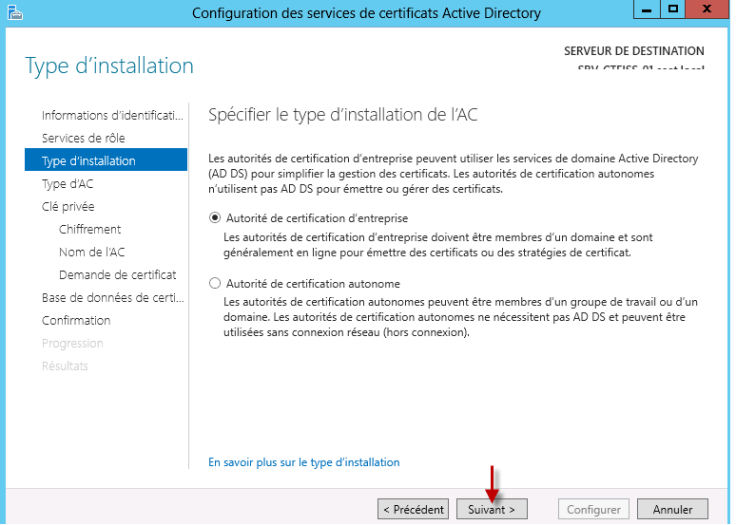Click the wizard icon in title bar
The image size is (736, 525).
coord(15,13)
